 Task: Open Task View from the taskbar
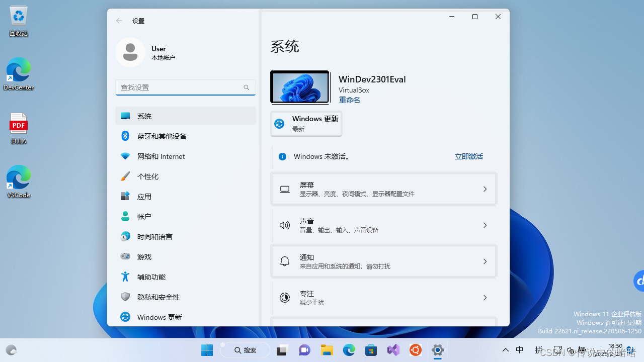(x=282, y=350)
